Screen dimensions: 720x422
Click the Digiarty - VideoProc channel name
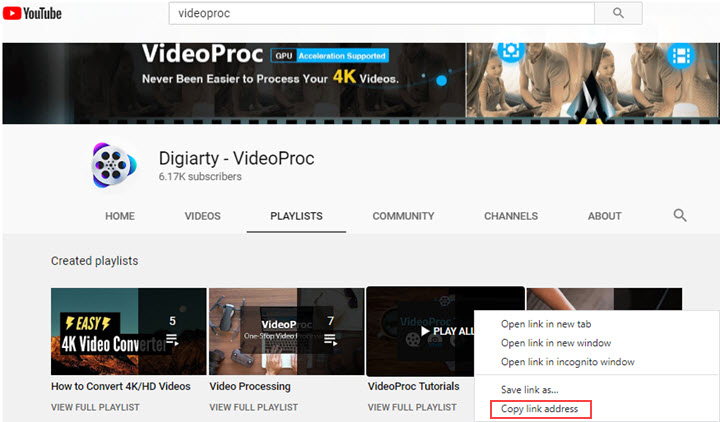pos(236,158)
